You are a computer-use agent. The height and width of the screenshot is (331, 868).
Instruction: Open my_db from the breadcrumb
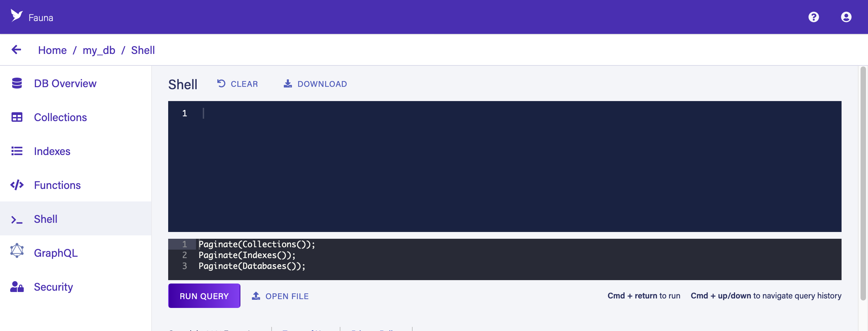coord(99,50)
